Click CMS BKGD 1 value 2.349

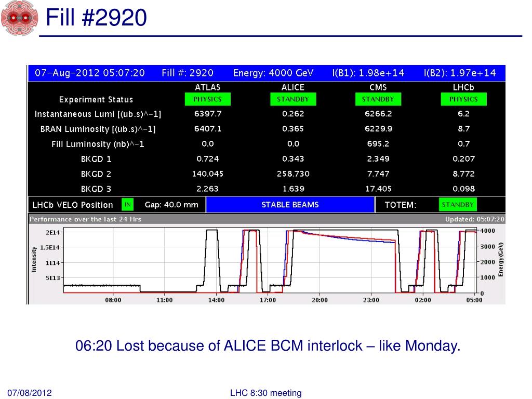tap(378, 158)
